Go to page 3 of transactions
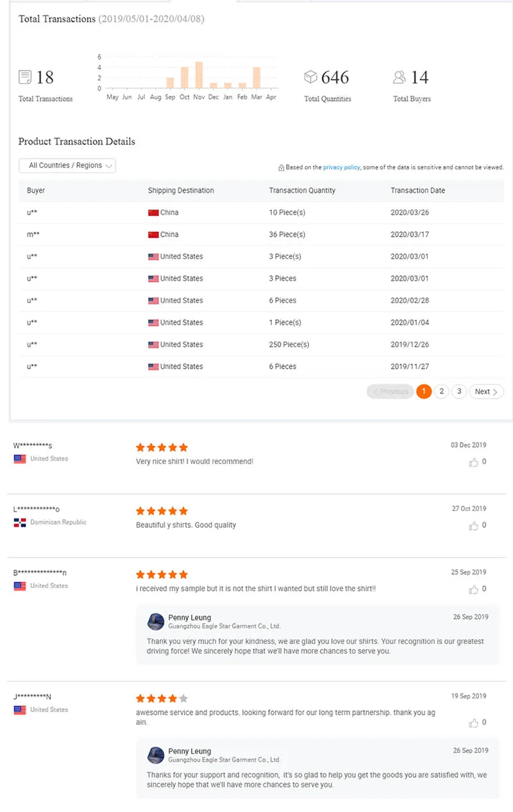The height and width of the screenshot is (812, 513). tap(459, 392)
